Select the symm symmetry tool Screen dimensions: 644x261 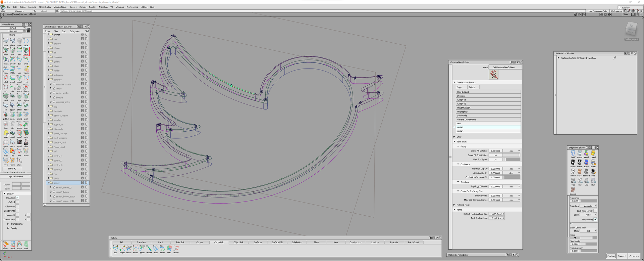[6, 143]
